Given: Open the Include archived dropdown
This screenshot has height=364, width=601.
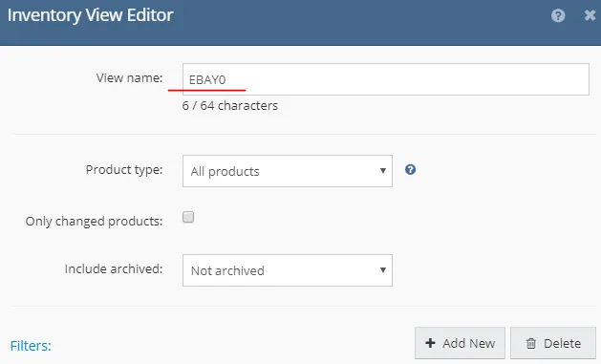Looking at the screenshot, I should point(287,270).
